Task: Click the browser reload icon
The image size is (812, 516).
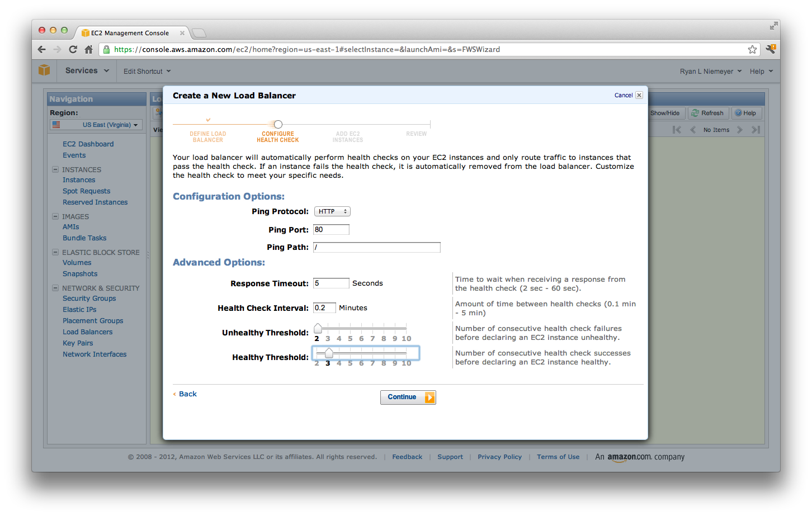Action: click(x=73, y=49)
